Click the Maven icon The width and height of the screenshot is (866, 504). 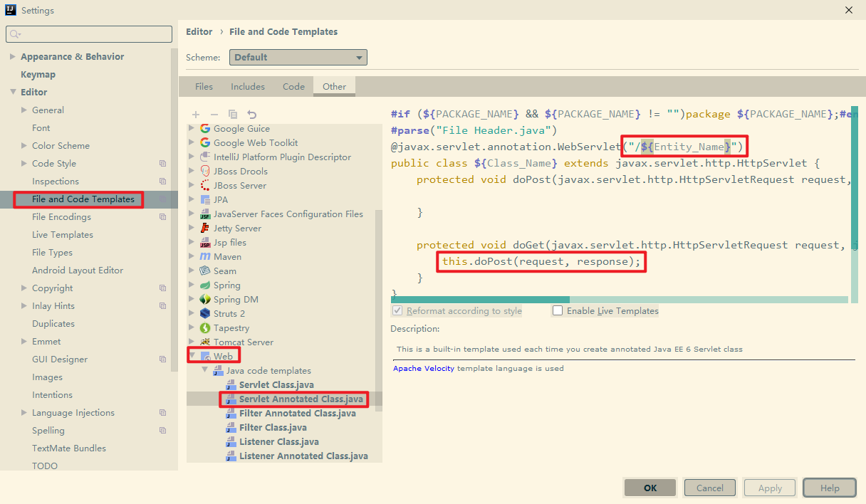tap(205, 257)
